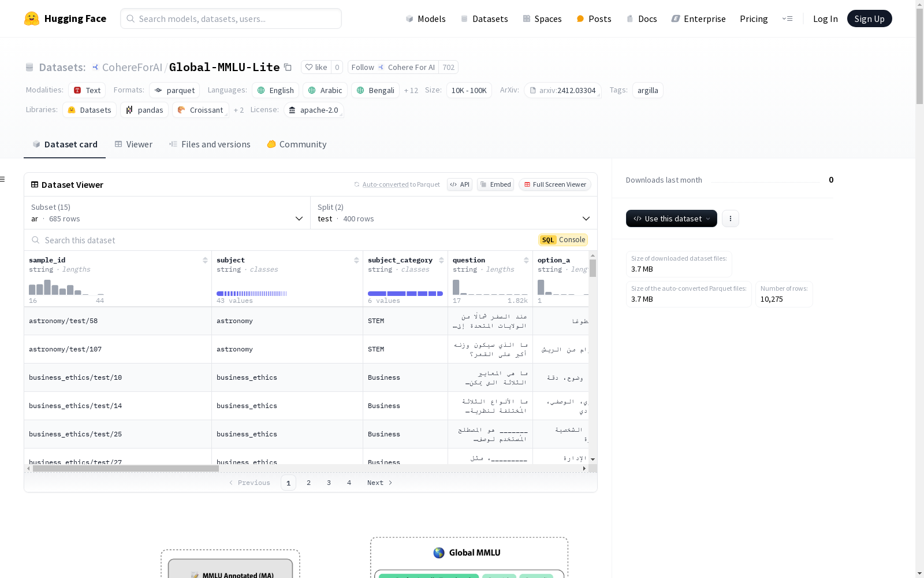The width and height of the screenshot is (924, 578).
Task: Open Datasets in the top navigation
Action: tap(484, 18)
